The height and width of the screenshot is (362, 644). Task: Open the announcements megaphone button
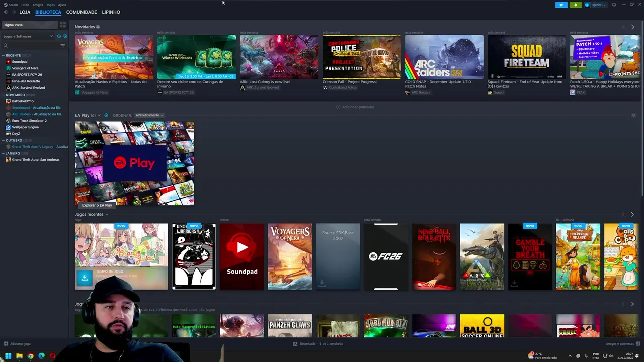[x=561, y=5]
